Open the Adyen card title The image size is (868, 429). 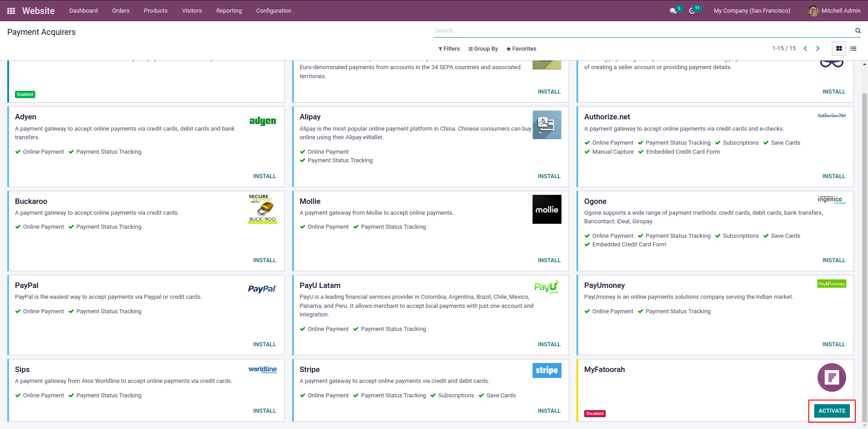(26, 117)
